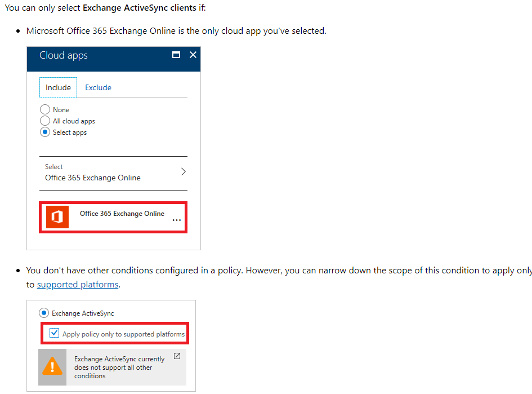Click the maximize icon in Cloud apps panel
Viewport: 532px width, 394px height.
pyautogui.click(x=176, y=55)
